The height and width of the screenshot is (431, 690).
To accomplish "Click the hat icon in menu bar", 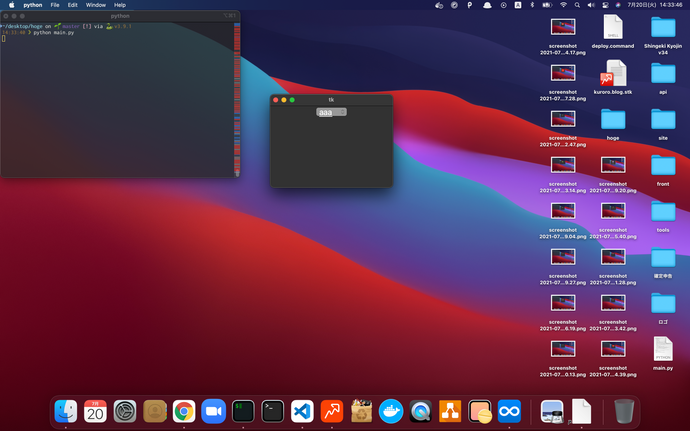I will (487, 5).
